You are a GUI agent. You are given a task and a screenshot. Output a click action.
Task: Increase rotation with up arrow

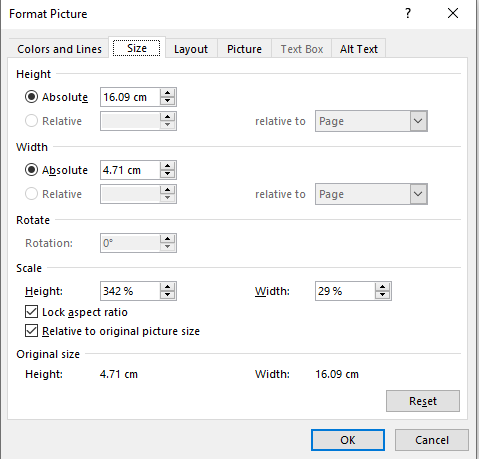coord(167,239)
